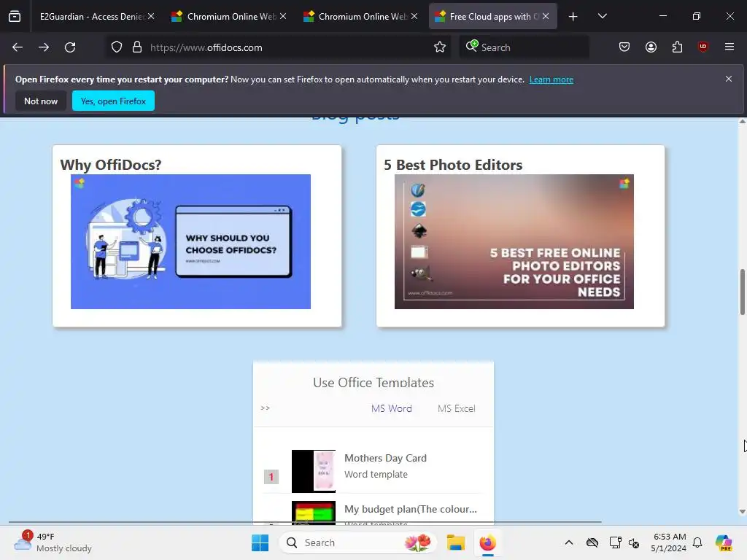Viewport: 747px width, 560px height.
Task: Open the cloud sync tray icon
Action: 592,542
